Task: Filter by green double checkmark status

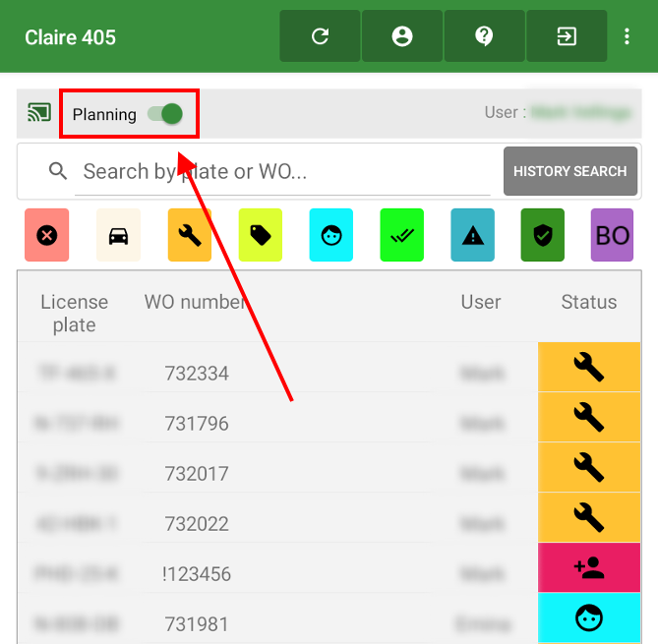Action: pyautogui.click(x=402, y=235)
